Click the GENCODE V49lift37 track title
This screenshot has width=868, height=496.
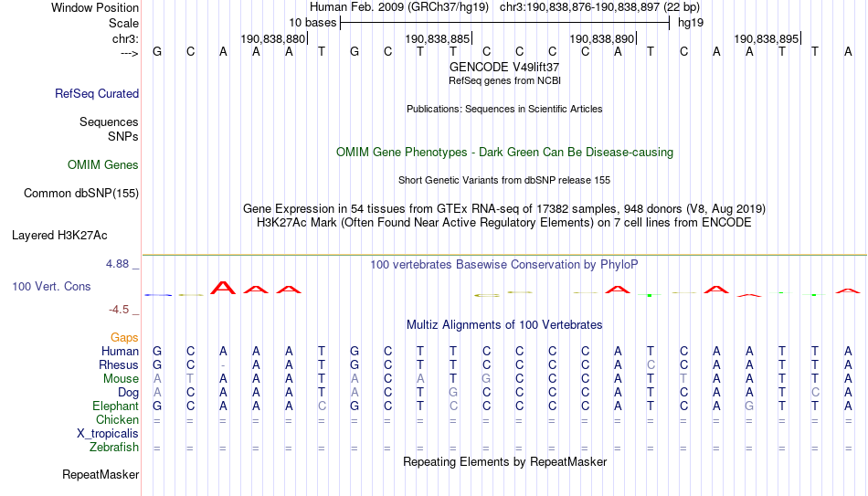tap(504, 67)
